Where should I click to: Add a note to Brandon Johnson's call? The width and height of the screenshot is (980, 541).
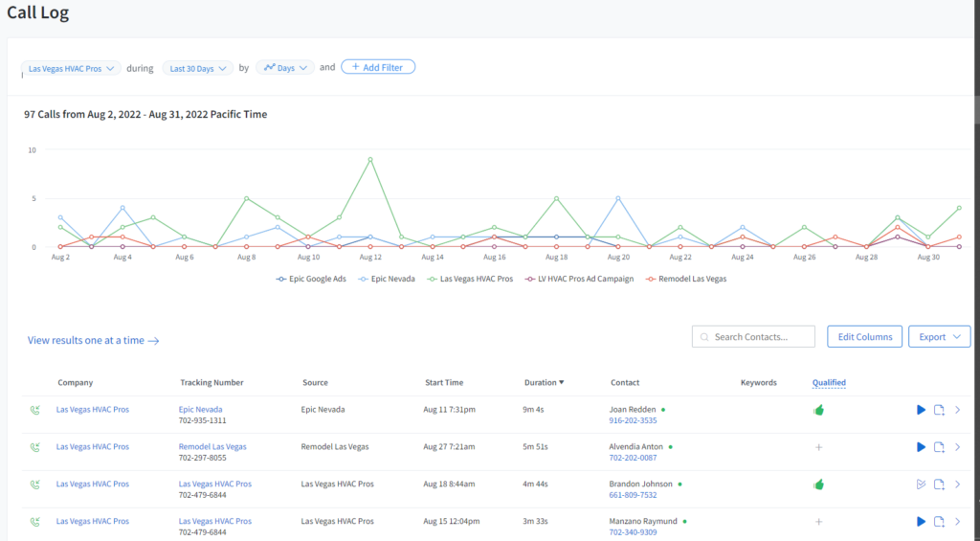940,485
